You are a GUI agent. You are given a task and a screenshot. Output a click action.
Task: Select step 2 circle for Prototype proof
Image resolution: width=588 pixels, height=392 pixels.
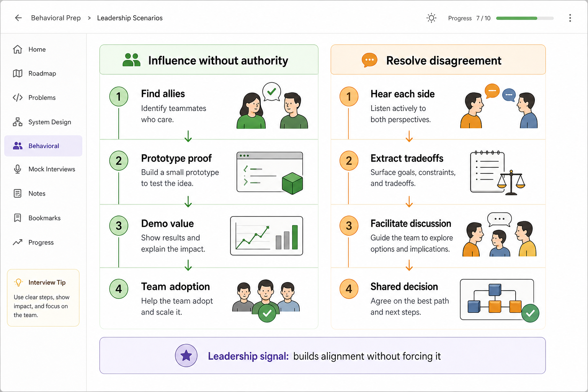[119, 160]
